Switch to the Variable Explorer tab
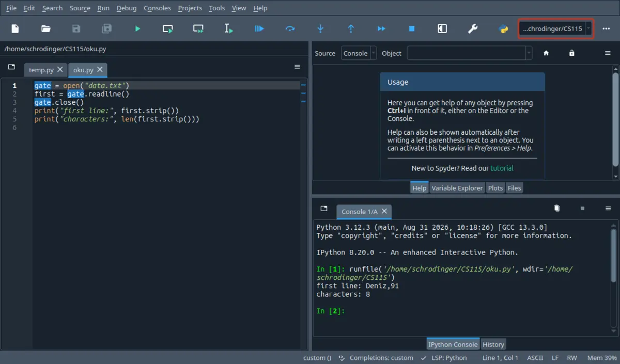Image resolution: width=620 pixels, height=364 pixels. [457, 188]
